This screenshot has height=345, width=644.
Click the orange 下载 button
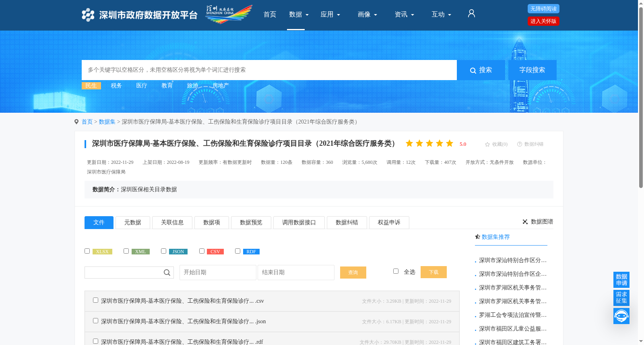coord(433,272)
